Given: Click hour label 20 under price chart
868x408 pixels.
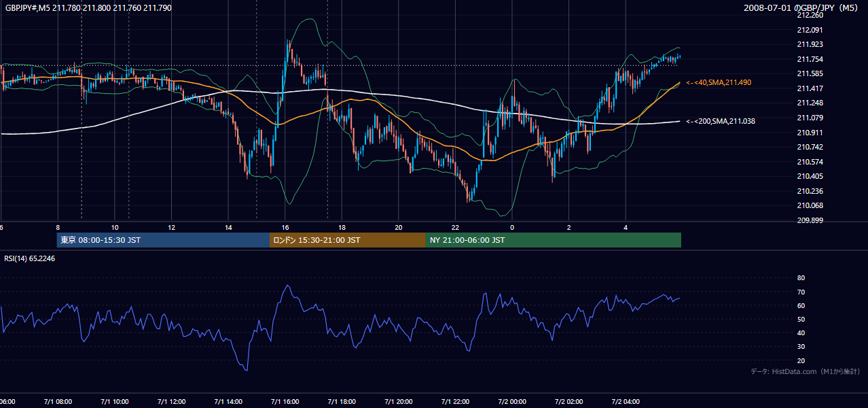Looking at the screenshot, I should click(399, 227).
